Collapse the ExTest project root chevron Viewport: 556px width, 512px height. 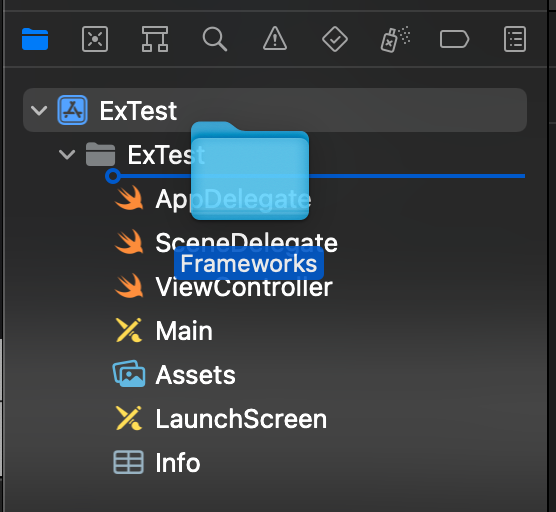39,110
